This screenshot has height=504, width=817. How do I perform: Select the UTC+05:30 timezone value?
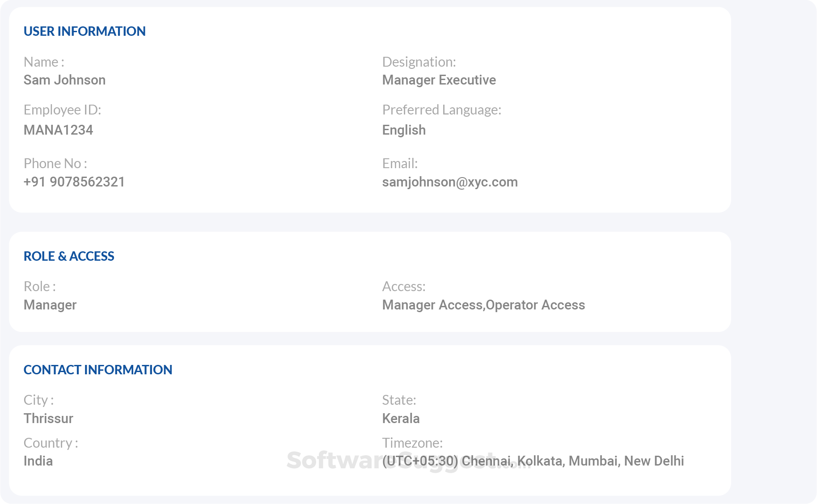tap(533, 461)
